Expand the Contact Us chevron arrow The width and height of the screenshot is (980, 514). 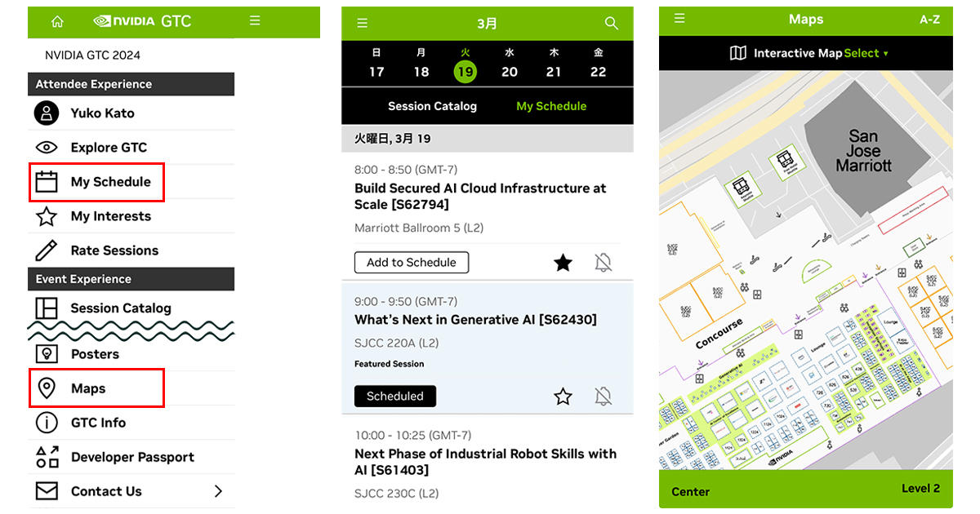(x=218, y=491)
